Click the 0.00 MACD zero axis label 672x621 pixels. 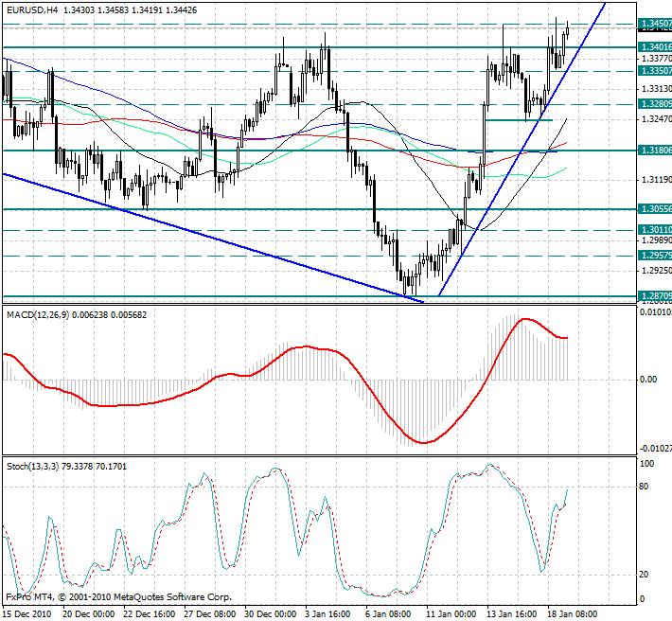point(648,380)
